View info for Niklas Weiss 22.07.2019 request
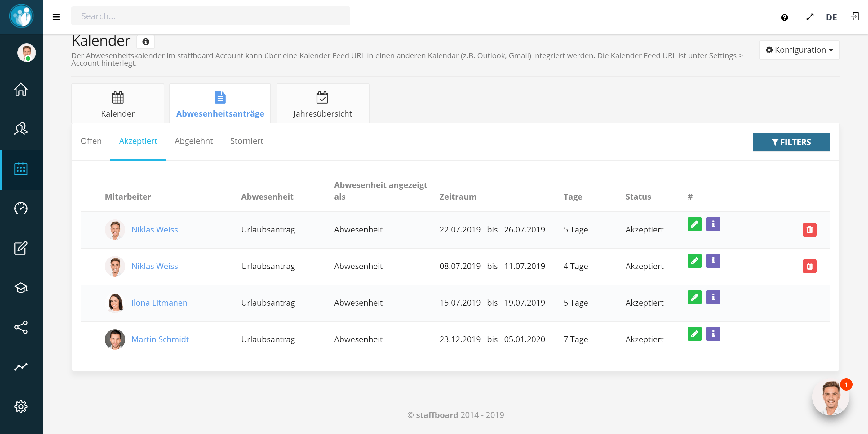 713,224
